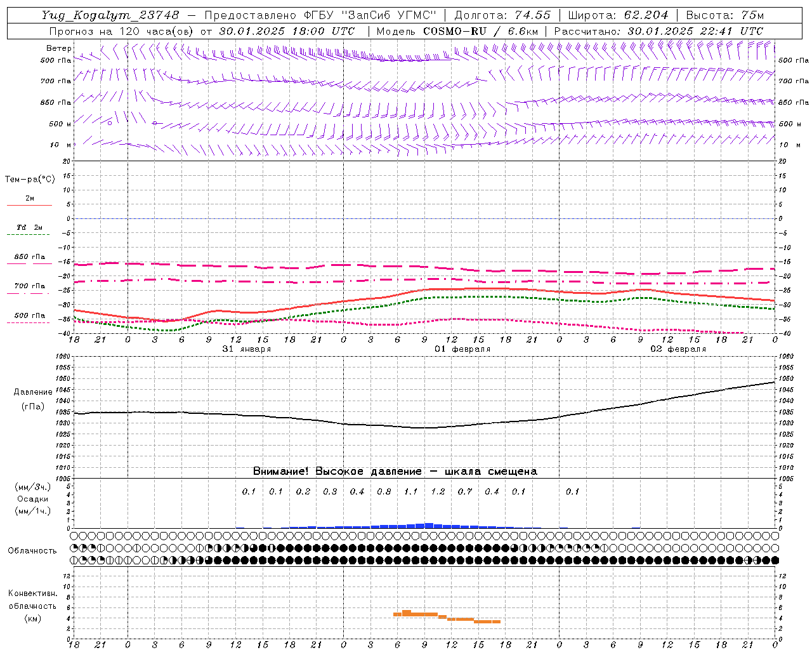The height and width of the screenshot is (650, 812).
Task: Click the computed time Рассчитано: 30.01.2025 22:41 UTC
Action: (x=658, y=31)
